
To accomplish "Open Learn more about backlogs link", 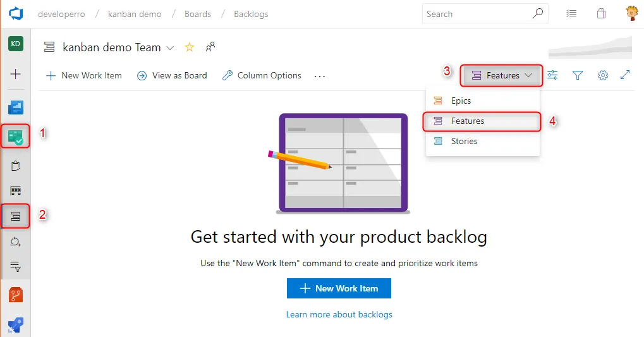I will click(x=339, y=314).
